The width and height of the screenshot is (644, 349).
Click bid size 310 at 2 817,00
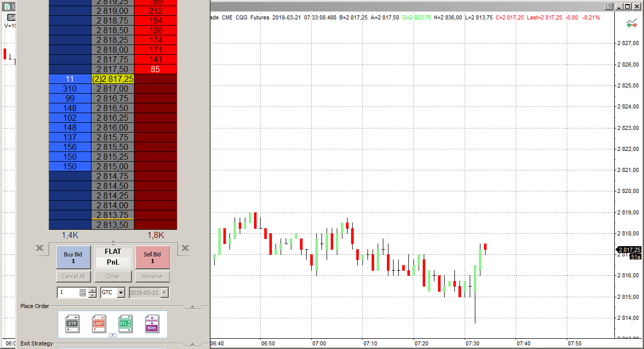[70, 89]
